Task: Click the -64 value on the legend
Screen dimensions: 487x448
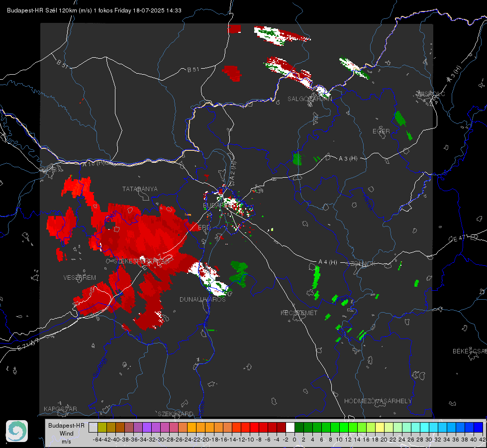Action: [x=97, y=440]
